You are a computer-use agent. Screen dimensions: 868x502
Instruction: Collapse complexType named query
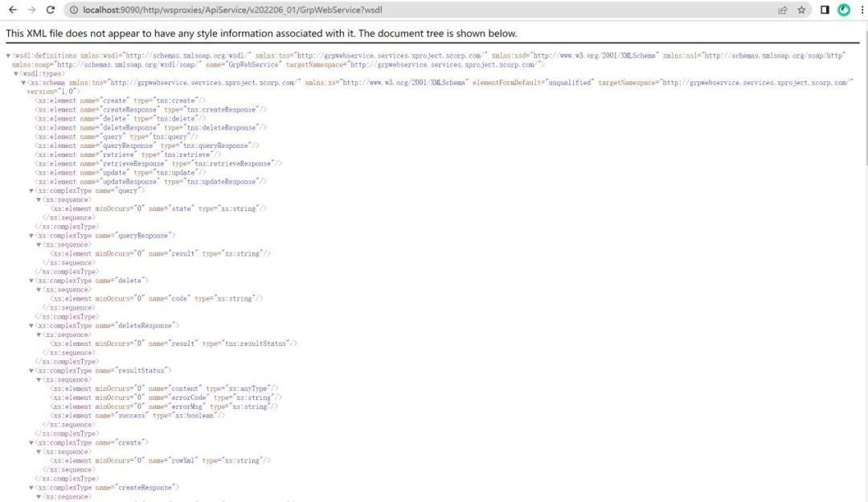pyautogui.click(x=31, y=191)
